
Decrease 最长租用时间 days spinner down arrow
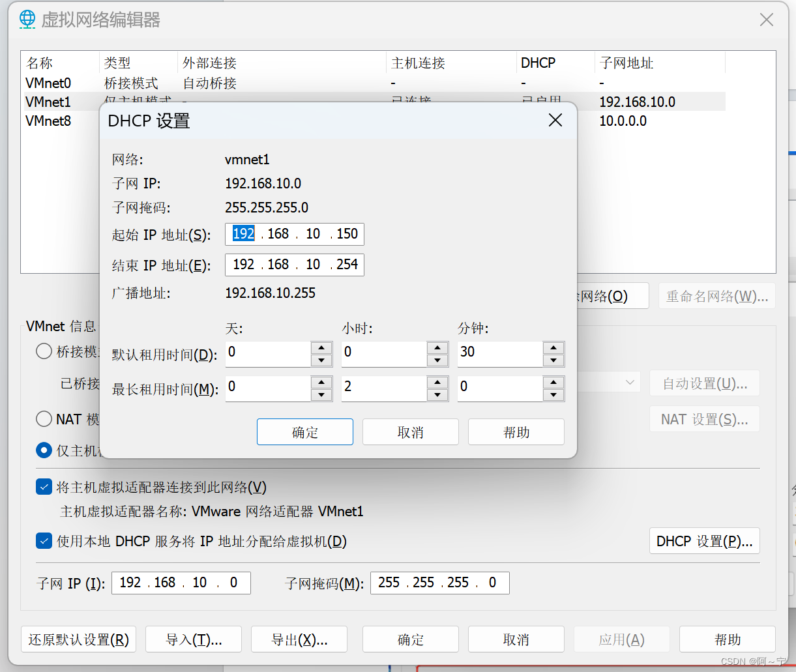(x=321, y=395)
